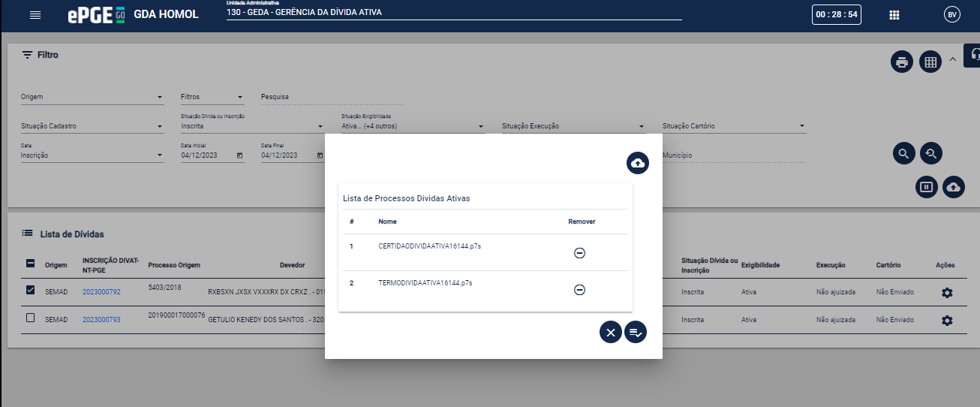Screen dimensions: 980x407
Task: Click the search magnifier button
Action: tap(903, 153)
